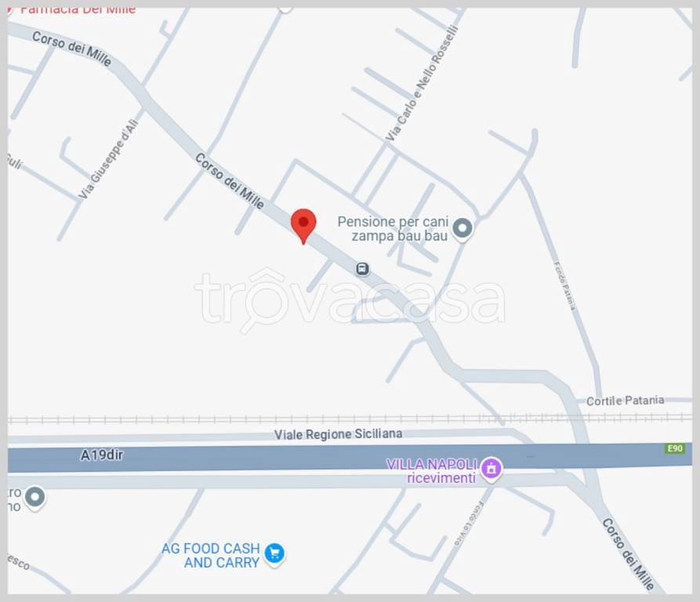Select the Pensione per cani zampa bau bau label
This screenshot has width=700, height=602.
pos(393,228)
